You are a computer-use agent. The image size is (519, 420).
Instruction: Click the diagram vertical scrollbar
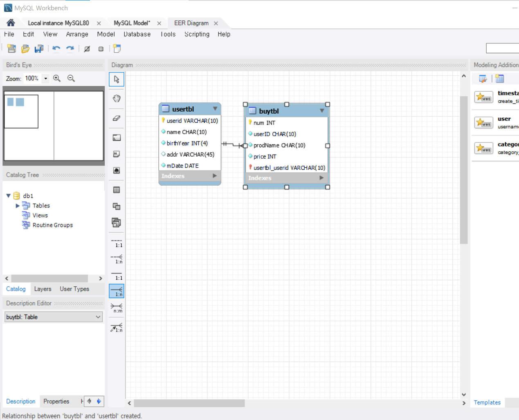coord(463,170)
